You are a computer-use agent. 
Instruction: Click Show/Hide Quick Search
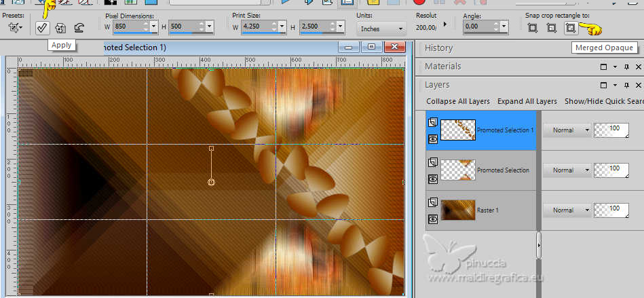coord(604,101)
